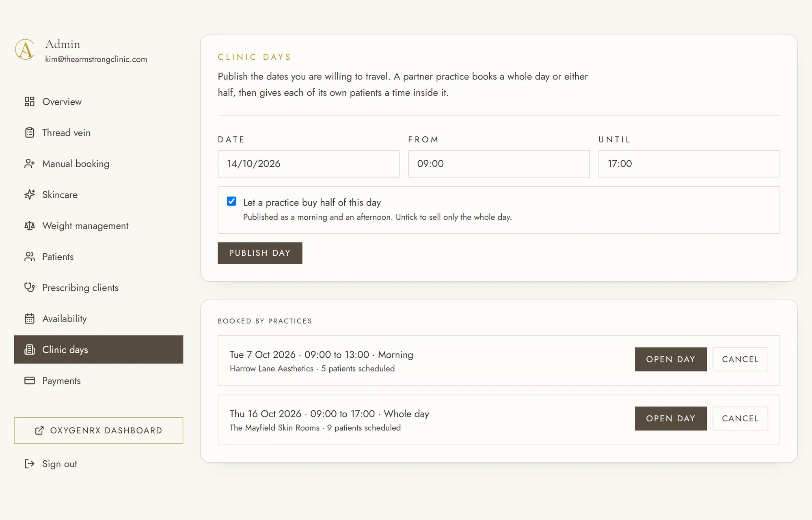Click the Prescribing clients stethoscope icon

point(30,287)
